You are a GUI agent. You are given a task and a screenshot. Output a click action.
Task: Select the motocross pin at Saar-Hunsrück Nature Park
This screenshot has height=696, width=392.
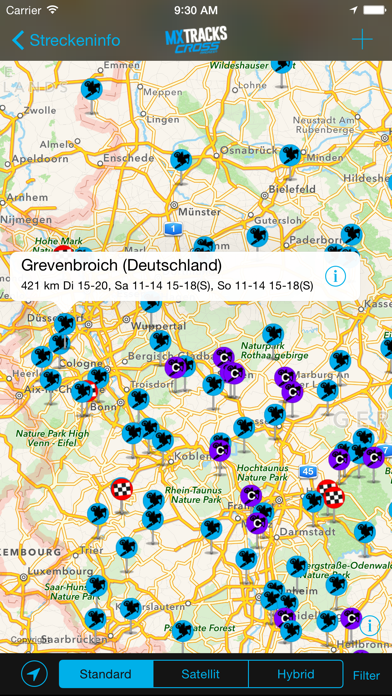[97, 586]
